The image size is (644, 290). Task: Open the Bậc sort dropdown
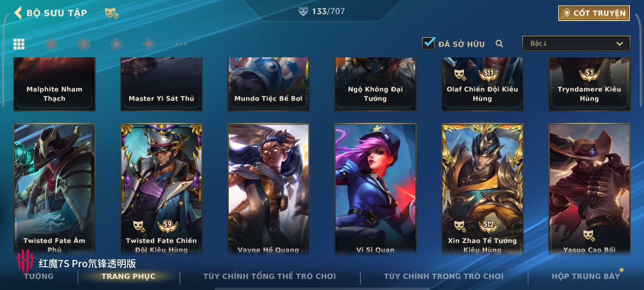tap(576, 44)
